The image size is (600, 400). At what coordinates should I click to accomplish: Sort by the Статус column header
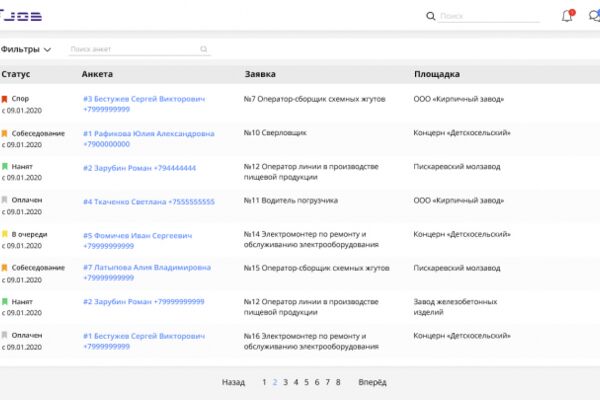point(16,74)
